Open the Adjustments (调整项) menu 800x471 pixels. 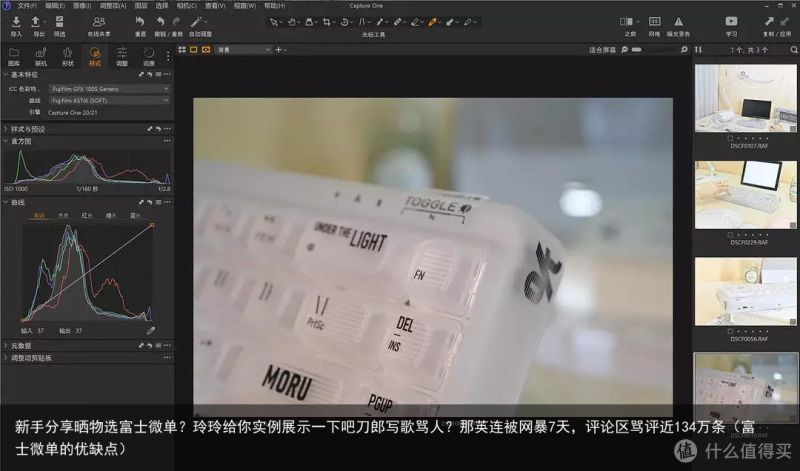112,6
